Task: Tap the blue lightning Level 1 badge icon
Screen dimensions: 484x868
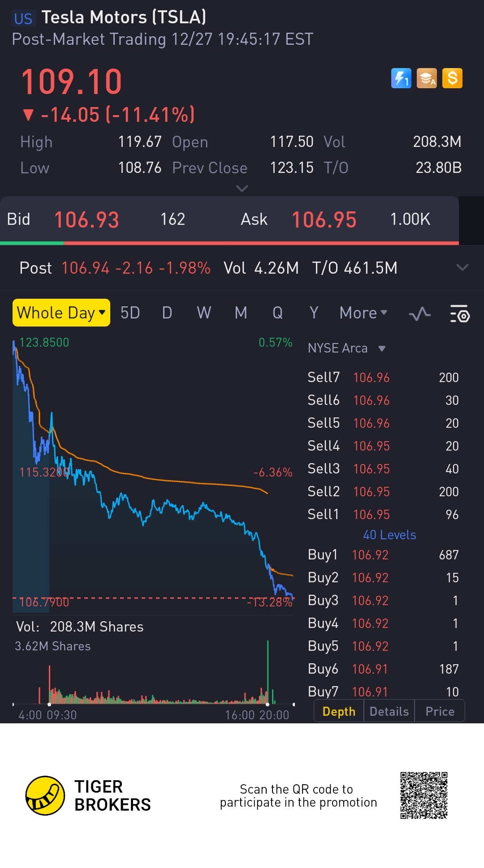Action: pyautogui.click(x=401, y=78)
